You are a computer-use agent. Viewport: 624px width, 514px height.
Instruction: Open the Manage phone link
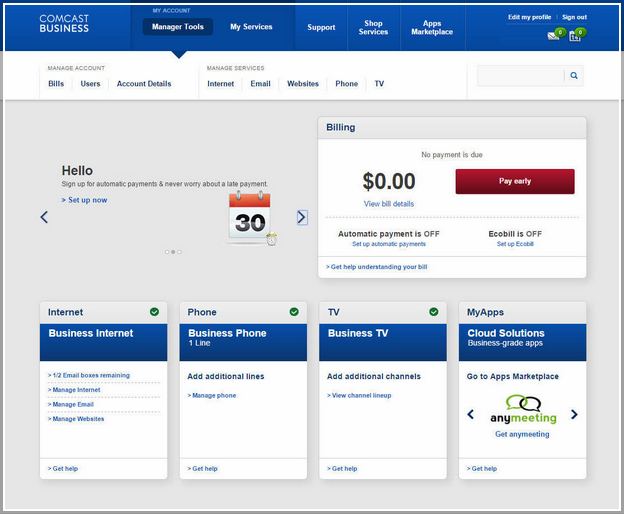coord(212,395)
